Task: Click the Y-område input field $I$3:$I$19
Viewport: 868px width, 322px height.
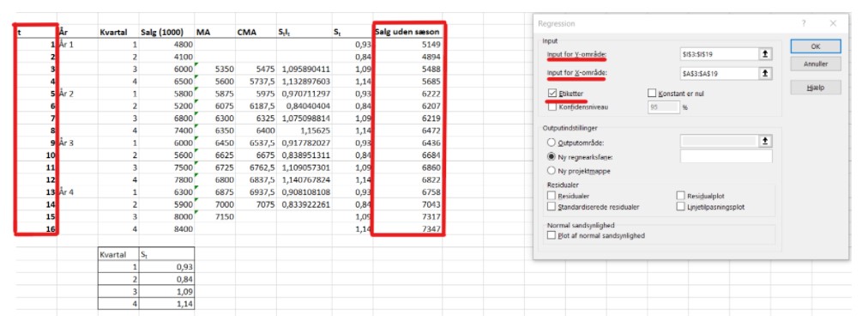Action: pos(719,54)
